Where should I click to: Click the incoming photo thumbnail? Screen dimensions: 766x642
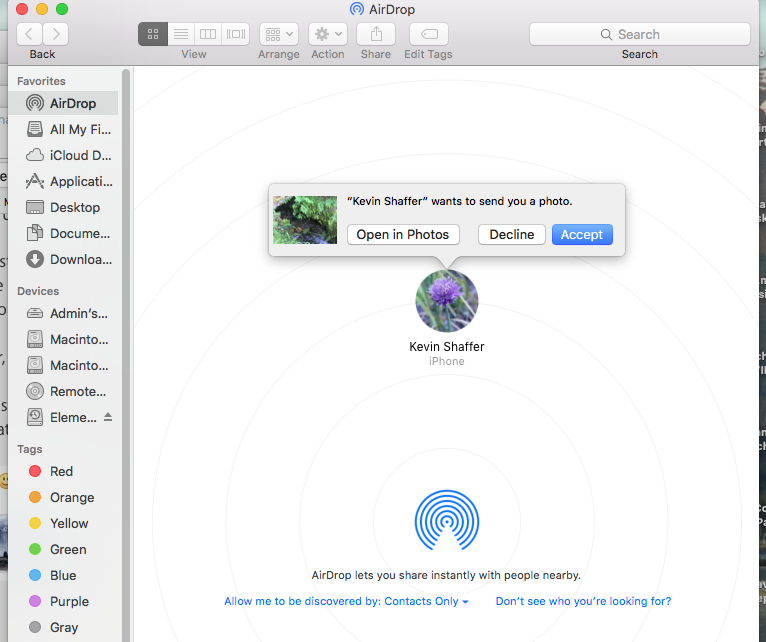click(x=305, y=220)
